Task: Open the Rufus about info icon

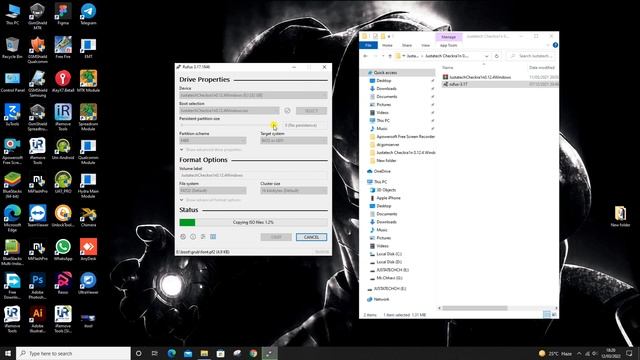Action: (193, 237)
